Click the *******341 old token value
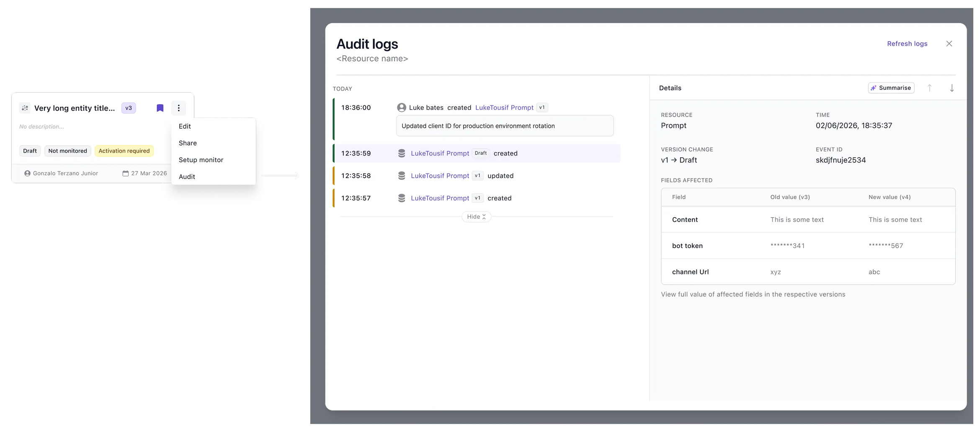Viewport: 980px width, 431px height. [787, 246]
